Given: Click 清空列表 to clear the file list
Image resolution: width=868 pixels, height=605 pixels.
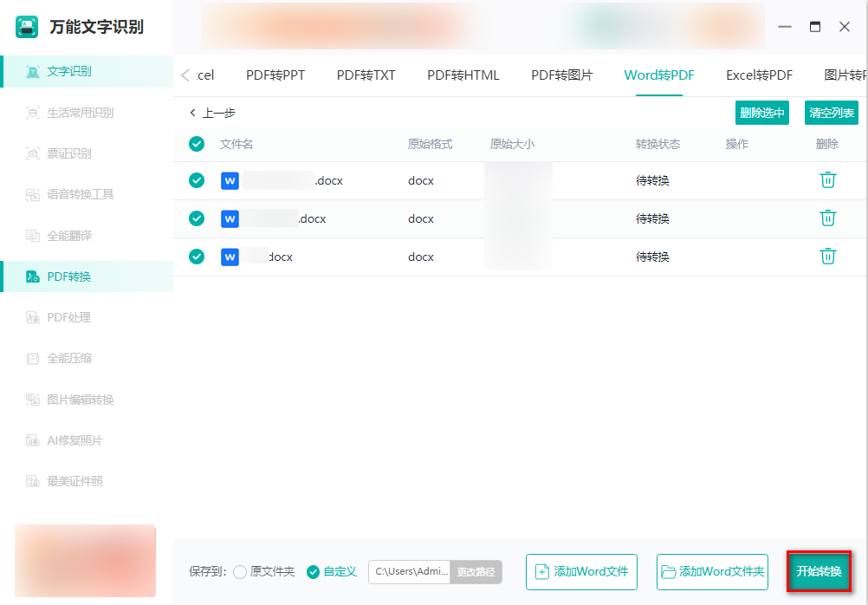Looking at the screenshot, I should click(831, 113).
